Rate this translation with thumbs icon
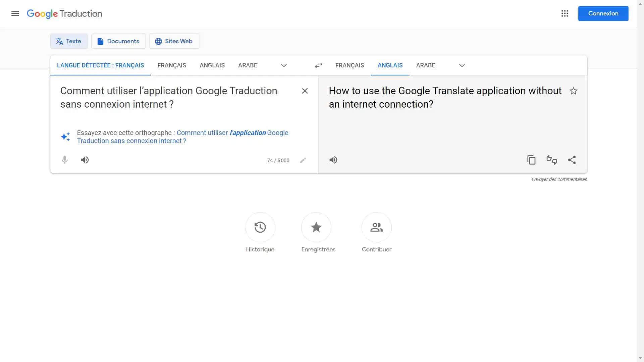644x362 pixels. (551, 160)
